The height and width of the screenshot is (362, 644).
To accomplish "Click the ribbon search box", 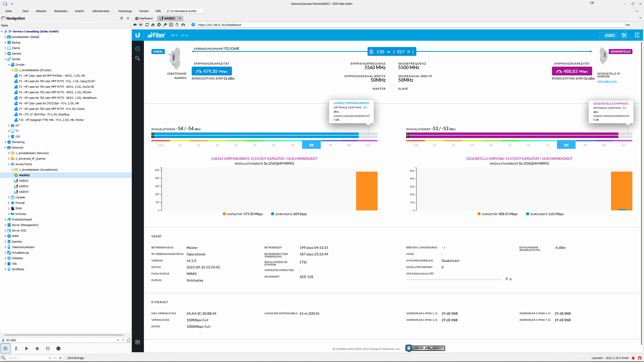I will (x=184, y=11).
